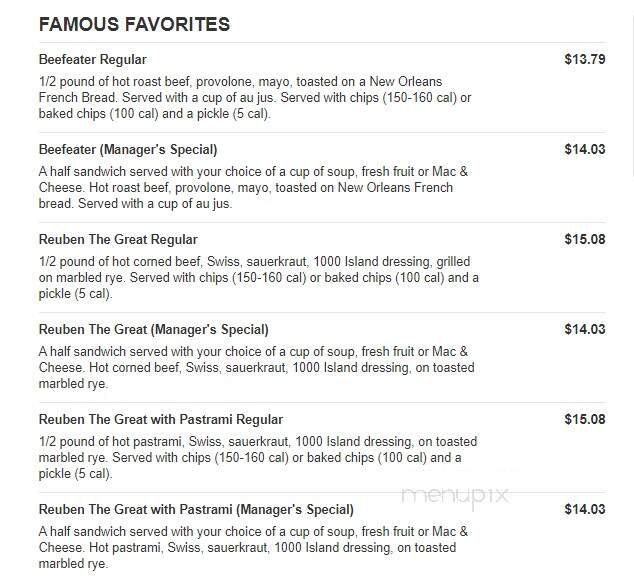Click the $13.79 price for Beefeater Regular
634x578 pixels.
[x=585, y=59]
